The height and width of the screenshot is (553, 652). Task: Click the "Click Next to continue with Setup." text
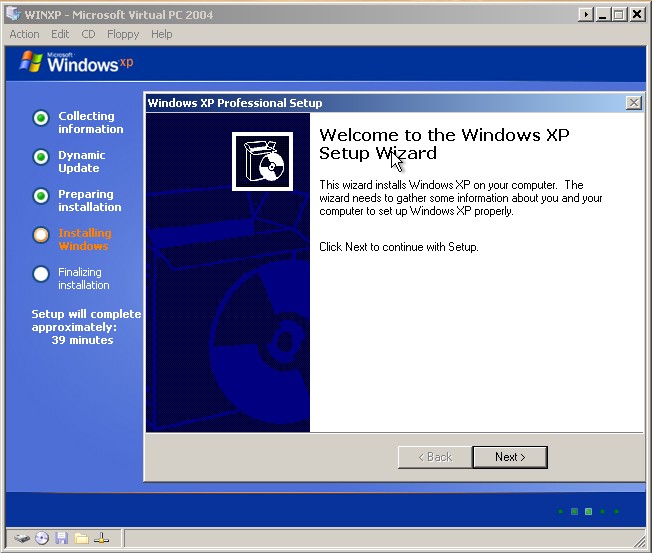[x=399, y=247]
